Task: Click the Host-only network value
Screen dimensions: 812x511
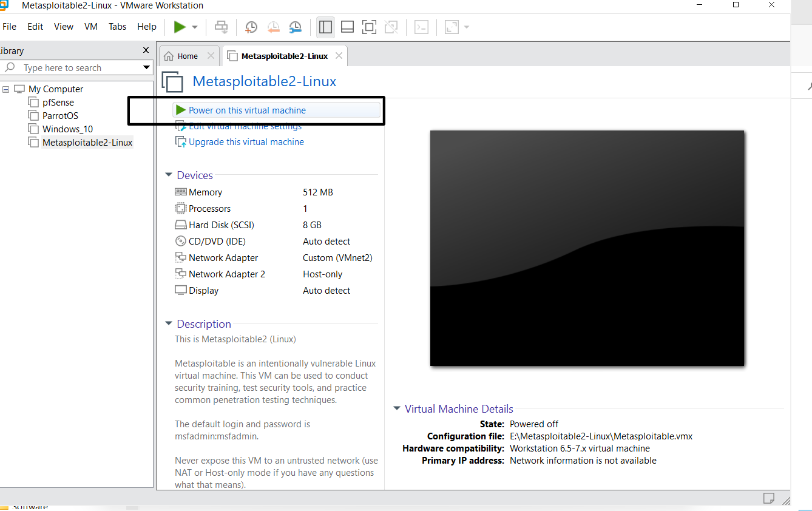Action: (x=323, y=274)
